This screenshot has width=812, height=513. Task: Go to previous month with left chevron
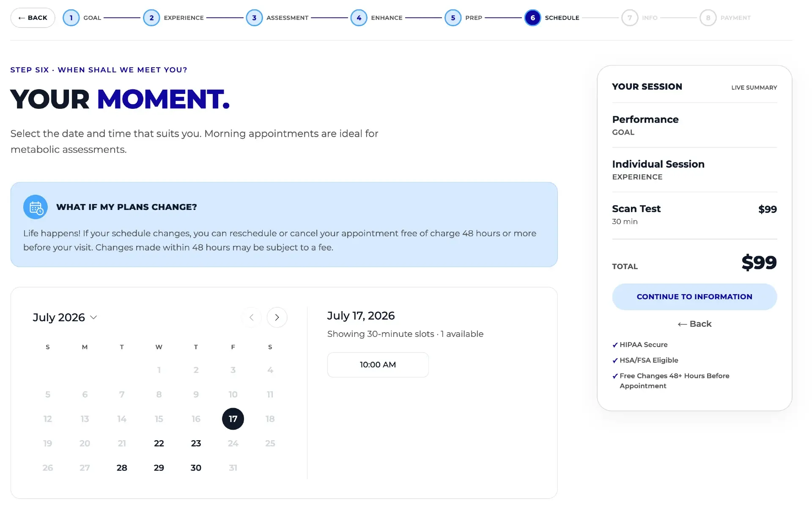[x=252, y=317]
